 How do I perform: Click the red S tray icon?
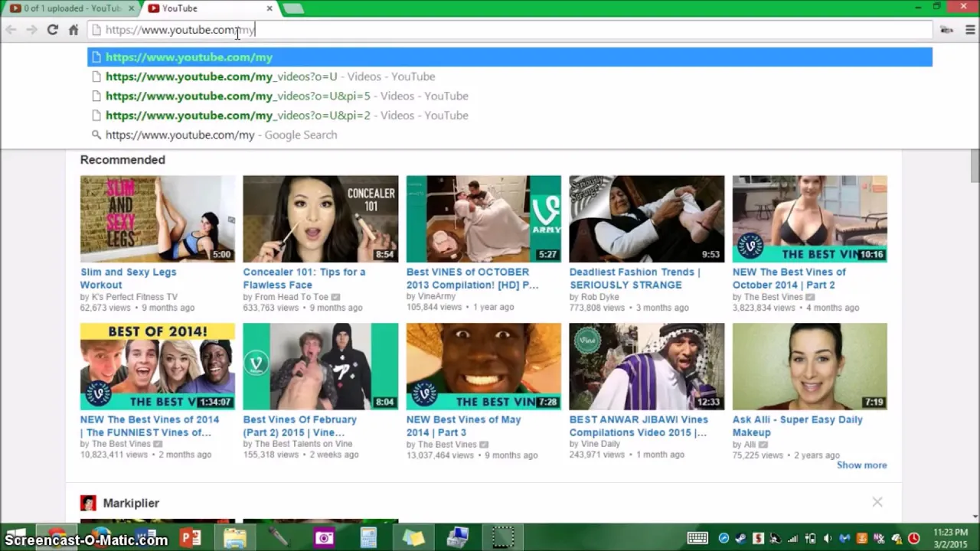[x=758, y=538]
